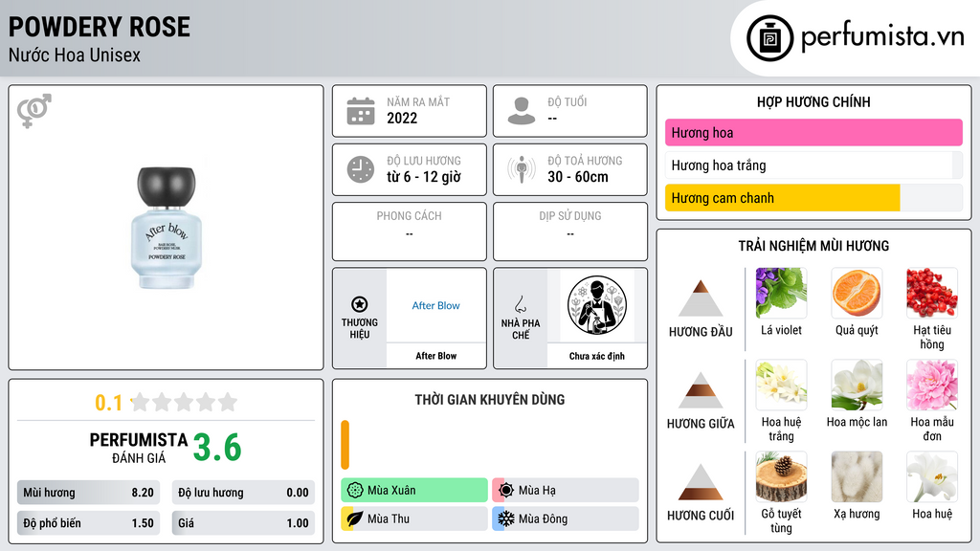This screenshot has height=551, width=980.
Task: Click the orange recommended time bar
Action: pyautogui.click(x=345, y=444)
